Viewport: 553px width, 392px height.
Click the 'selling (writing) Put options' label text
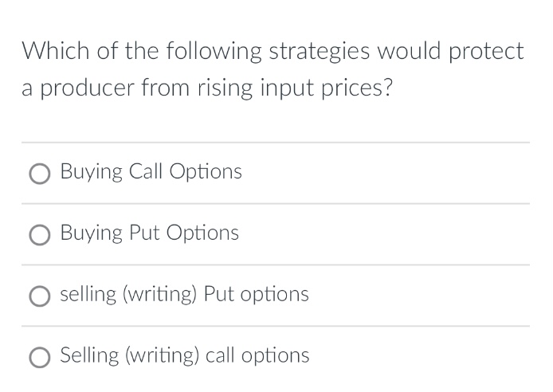pyautogui.click(x=184, y=294)
